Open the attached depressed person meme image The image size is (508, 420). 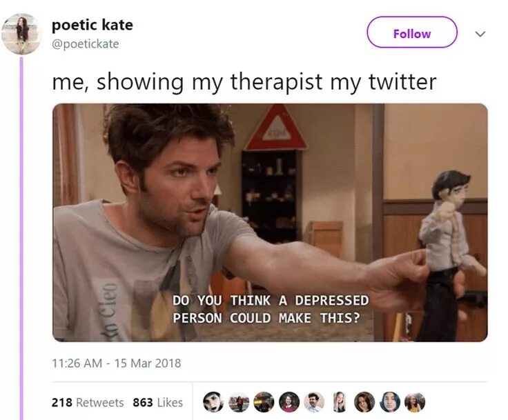point(270,223)
